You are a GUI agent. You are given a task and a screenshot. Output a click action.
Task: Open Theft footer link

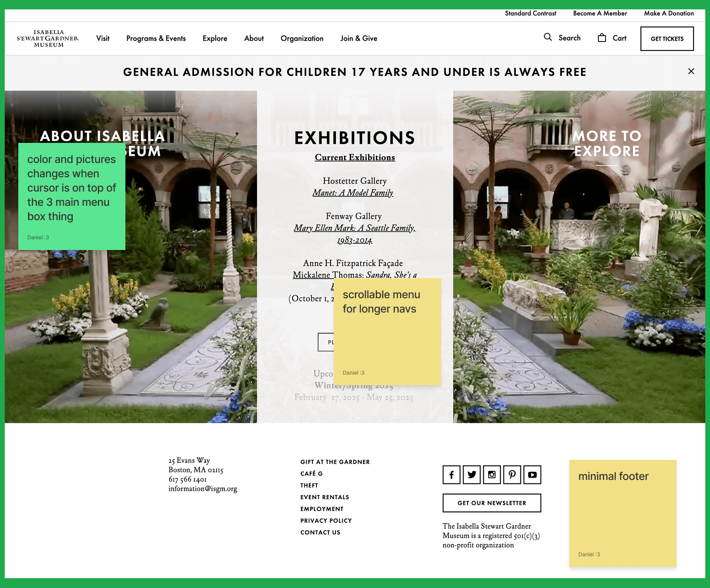pyautogui.click(x=309, y=485)
